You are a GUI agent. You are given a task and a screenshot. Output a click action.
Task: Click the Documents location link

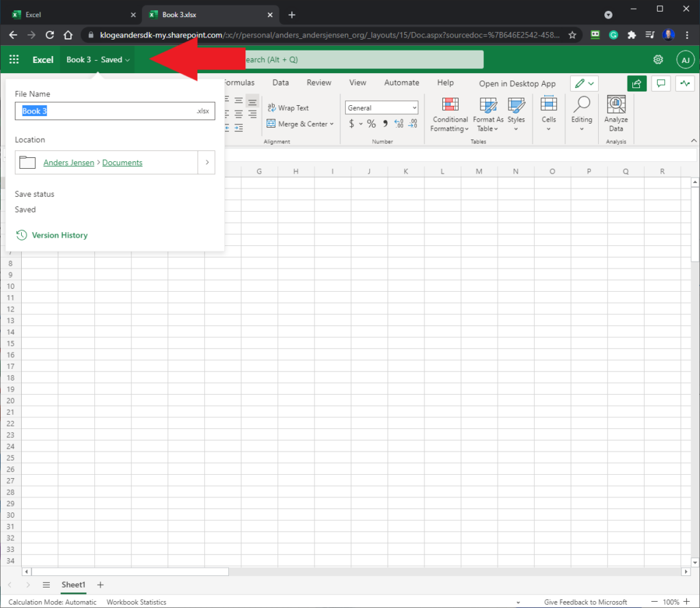pos(122,163)
